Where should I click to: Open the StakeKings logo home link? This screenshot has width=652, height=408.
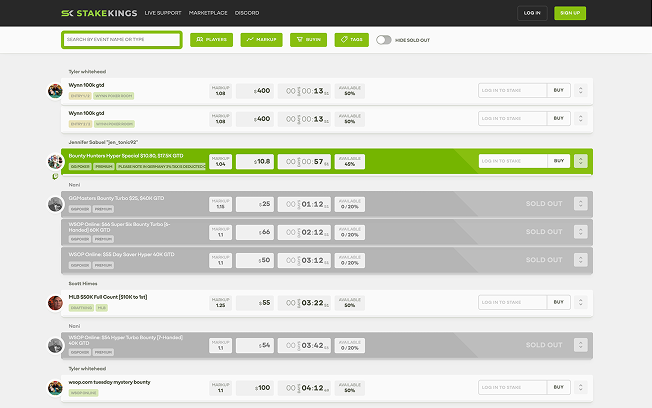[99, 13]
